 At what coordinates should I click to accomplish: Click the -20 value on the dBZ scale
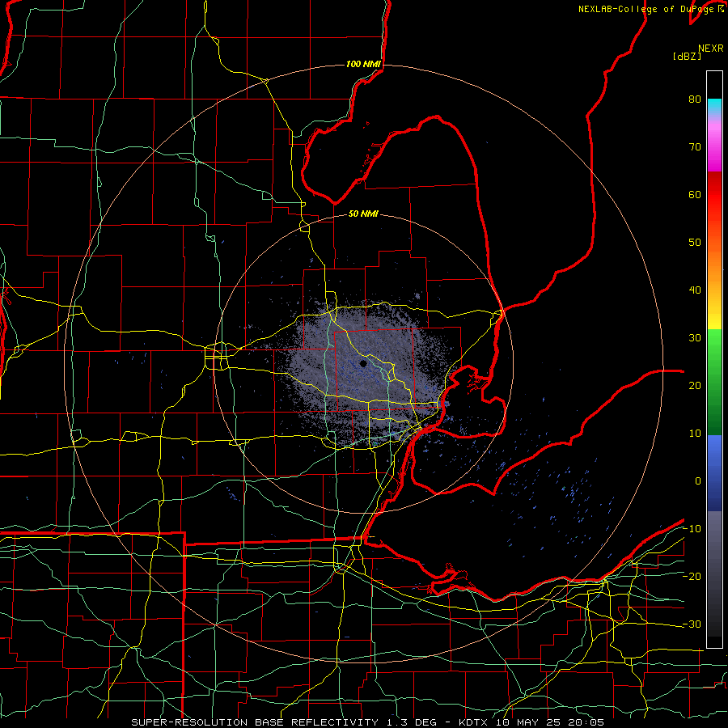692,576
